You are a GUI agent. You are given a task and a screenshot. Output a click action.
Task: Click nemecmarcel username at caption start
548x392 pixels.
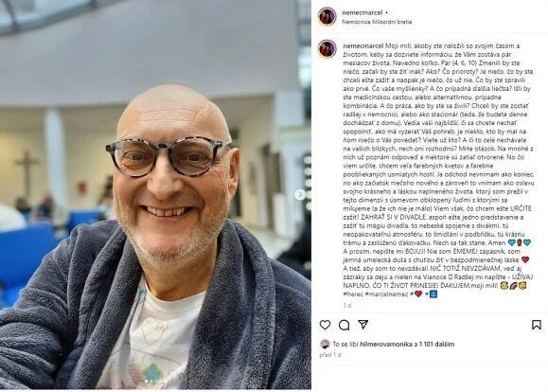(x=363, y=45)
